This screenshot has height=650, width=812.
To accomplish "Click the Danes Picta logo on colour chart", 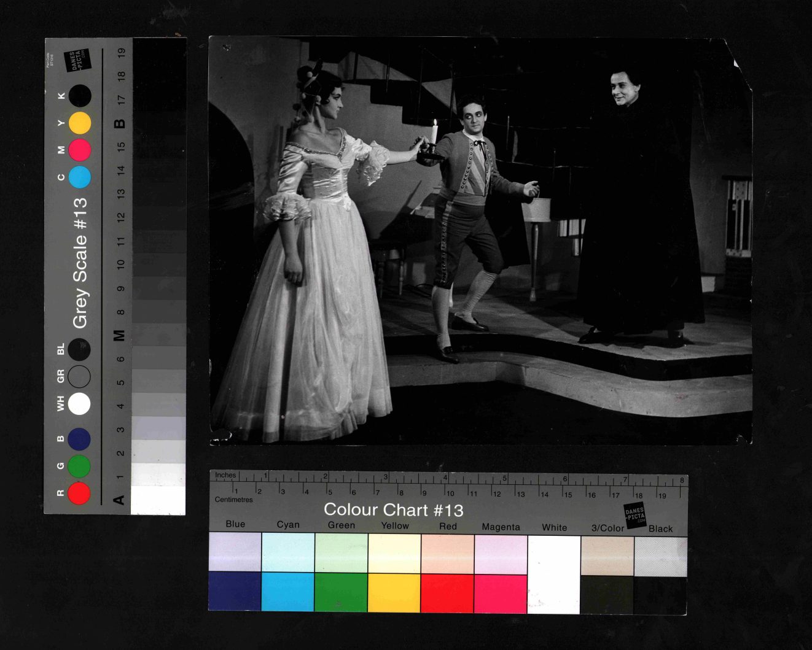I will click(634, 514).
